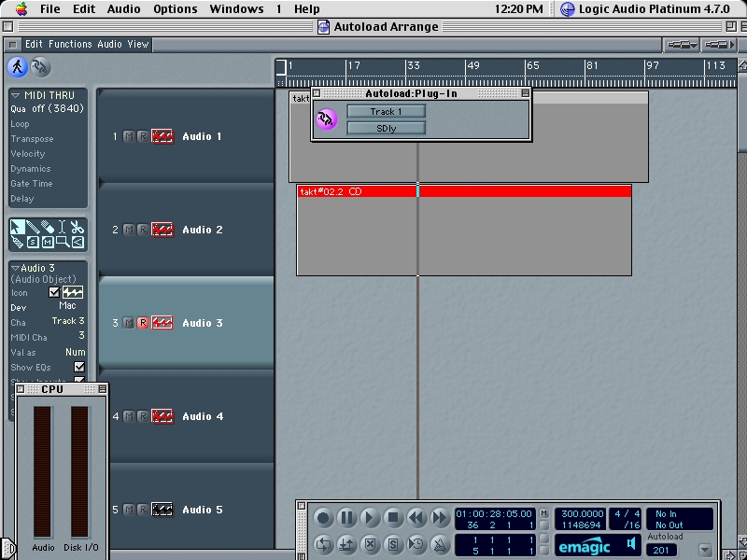Click the Pause button in transport
The width and height of the screenshot is (747, 560).
[346, 518]
